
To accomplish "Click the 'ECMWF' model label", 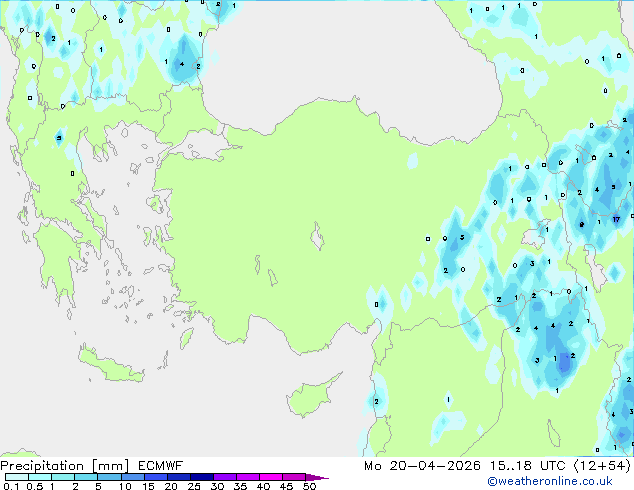I will point(161,466).
